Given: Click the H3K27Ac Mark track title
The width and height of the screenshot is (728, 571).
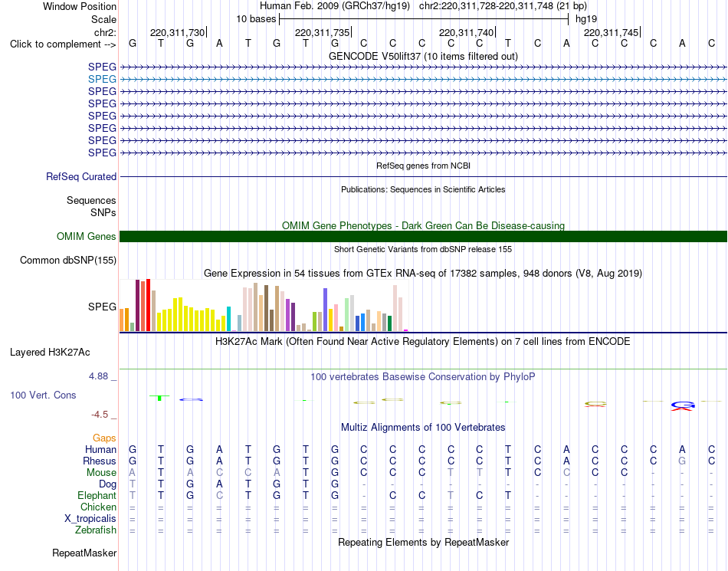Looking at the screenshot, I should (423, 342).
